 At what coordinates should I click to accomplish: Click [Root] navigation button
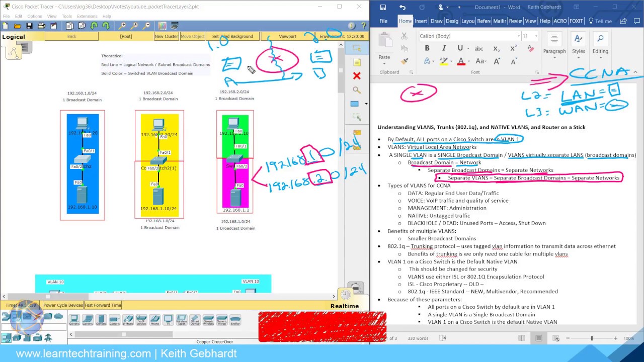click(x=126, y=36)
